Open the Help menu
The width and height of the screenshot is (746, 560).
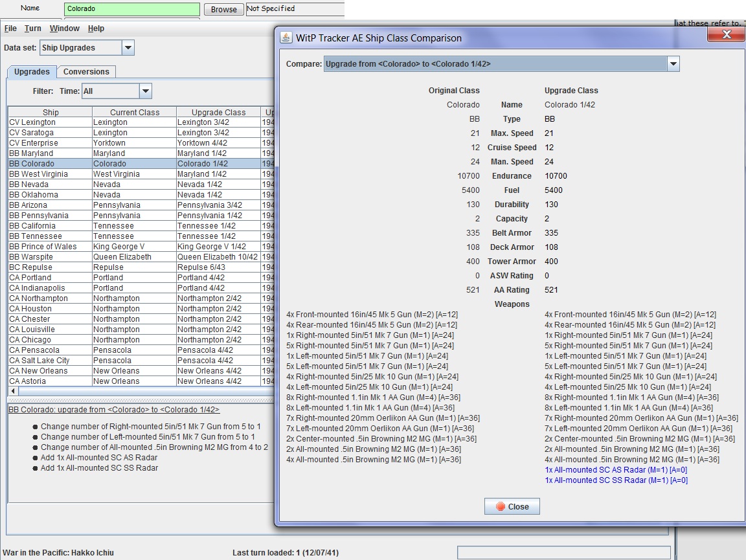96,28
